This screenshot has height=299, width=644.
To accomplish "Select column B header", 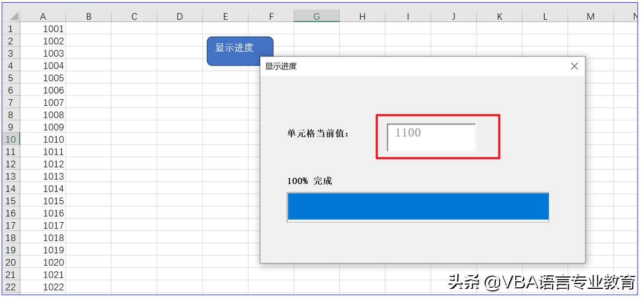I will (89, 17).
